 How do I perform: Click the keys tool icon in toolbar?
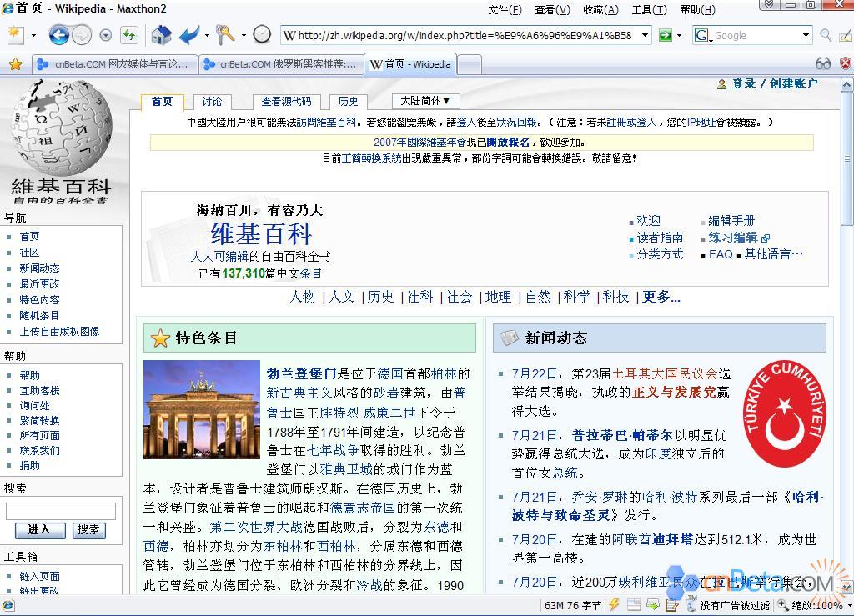225,35
